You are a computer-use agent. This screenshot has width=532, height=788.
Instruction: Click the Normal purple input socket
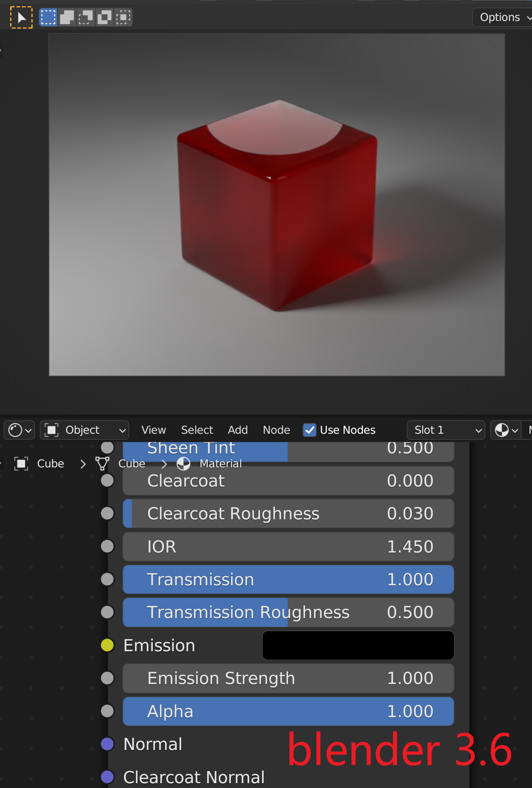[107, 744]
